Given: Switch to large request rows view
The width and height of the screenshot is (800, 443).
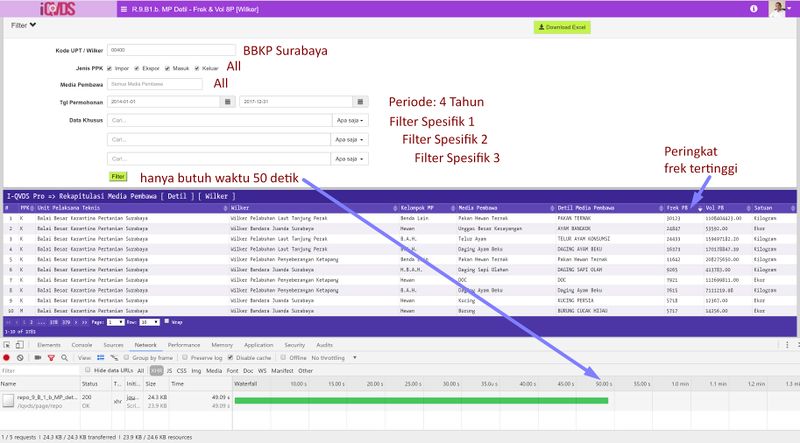Looking at the screenshot, I should (x=101, y=358).
